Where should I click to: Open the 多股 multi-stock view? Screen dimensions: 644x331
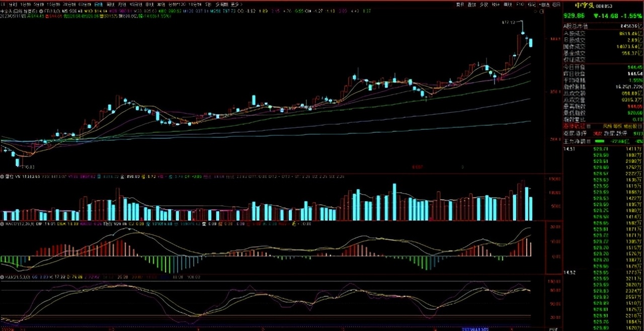click(x=484, y=4)
